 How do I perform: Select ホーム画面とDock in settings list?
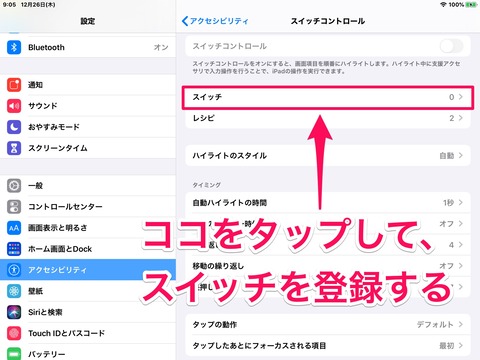[x=88, y=249]
